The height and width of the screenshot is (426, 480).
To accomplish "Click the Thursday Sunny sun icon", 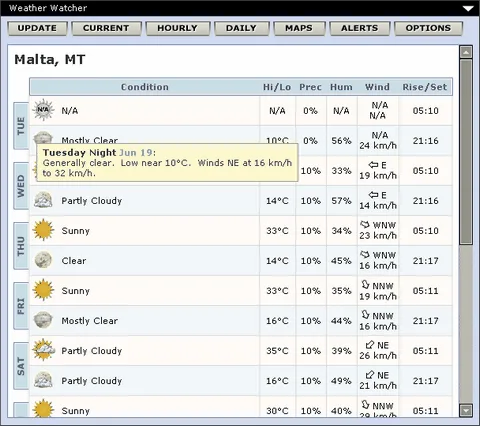I will [43, 230].
